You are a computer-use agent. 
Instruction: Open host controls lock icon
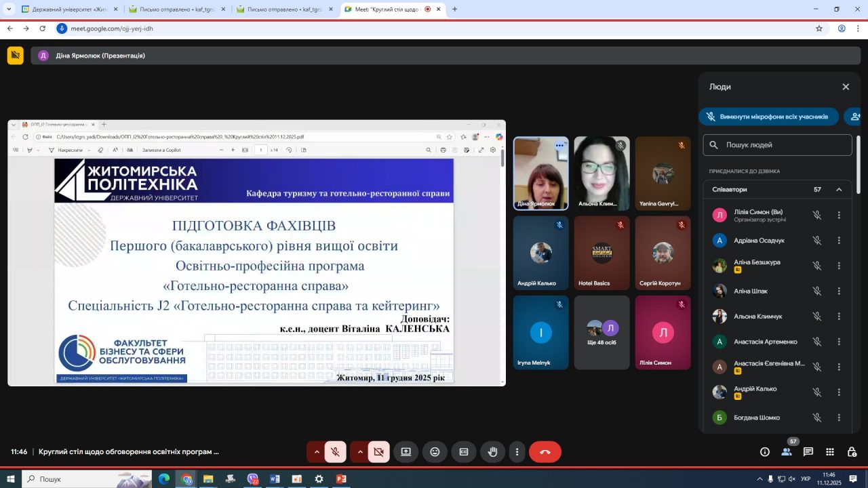coord(852,452)
